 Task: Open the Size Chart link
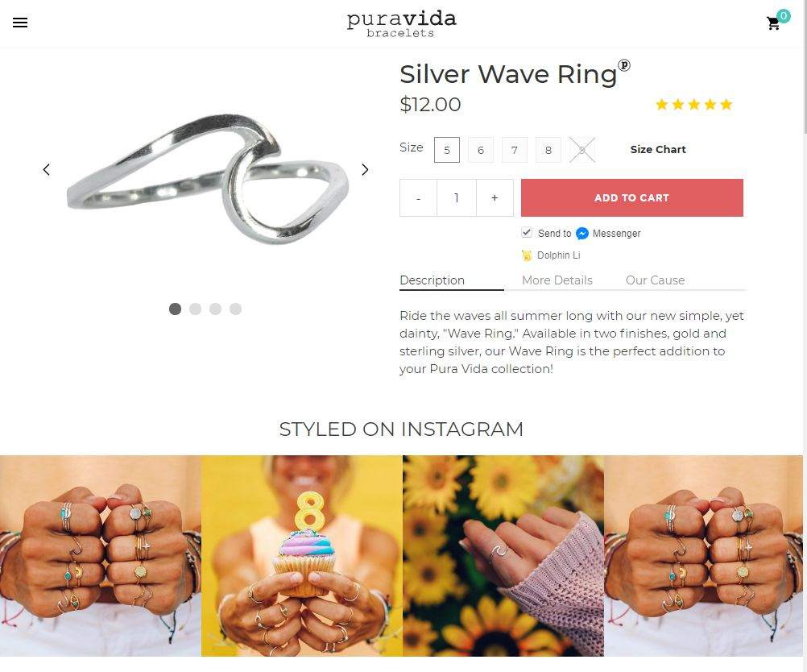(x=658, y=149)
